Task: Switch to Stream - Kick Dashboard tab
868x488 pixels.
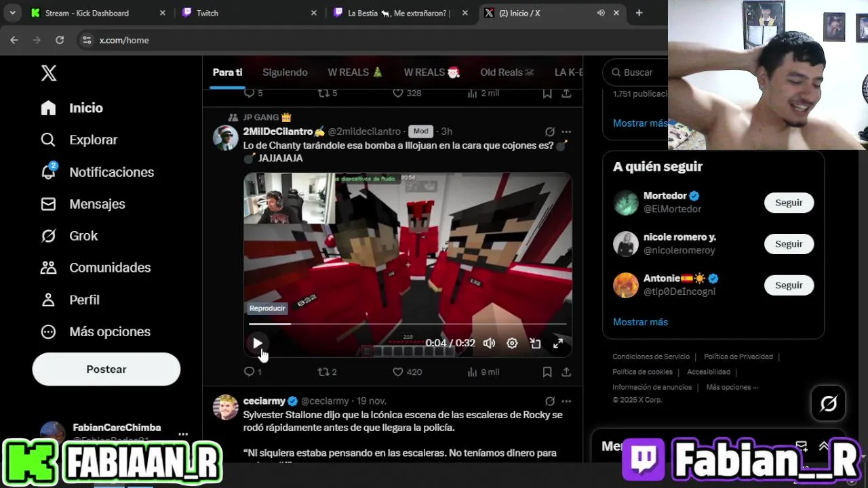Action: pos(99,13)
